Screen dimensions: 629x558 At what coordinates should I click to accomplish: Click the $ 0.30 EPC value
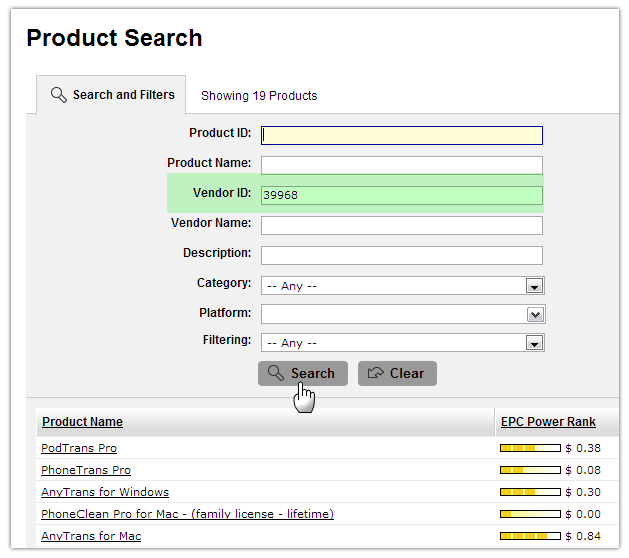pos(583,492)
